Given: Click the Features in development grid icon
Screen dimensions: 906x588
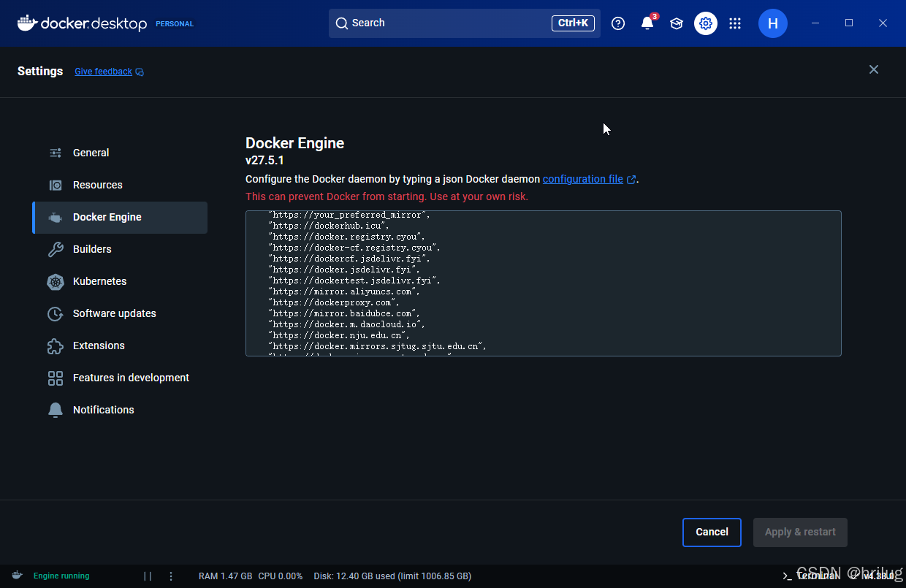Looking at the screenshot, I should pos(56,378).
